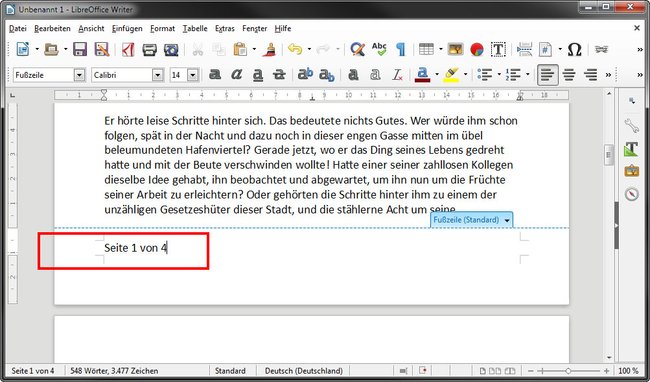The width and height of the screenshot is (650, 382).
Task: Click Save As icon with pencil
Action: tap(102, 49)
